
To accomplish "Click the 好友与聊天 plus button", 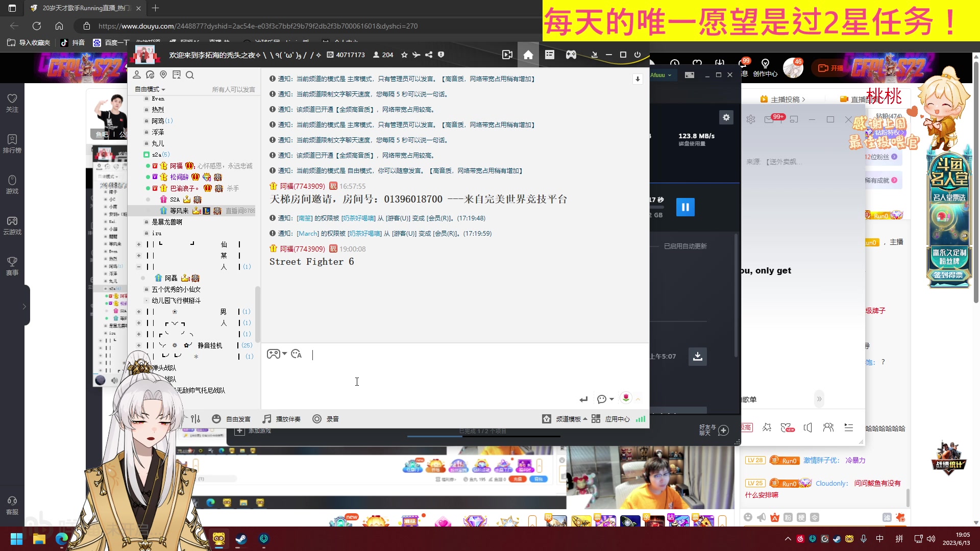I will (x=724, y=430).
